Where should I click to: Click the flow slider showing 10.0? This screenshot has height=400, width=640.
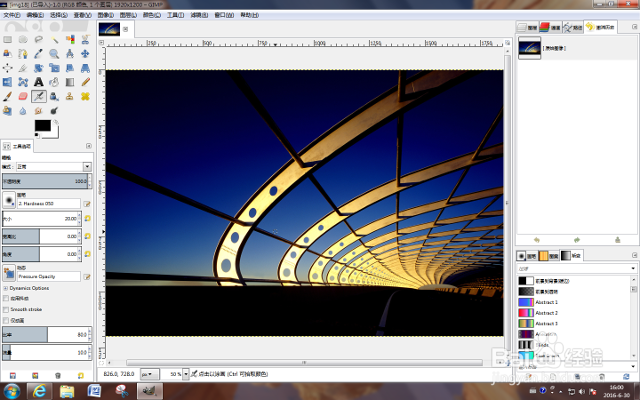(x=45, y=352)
